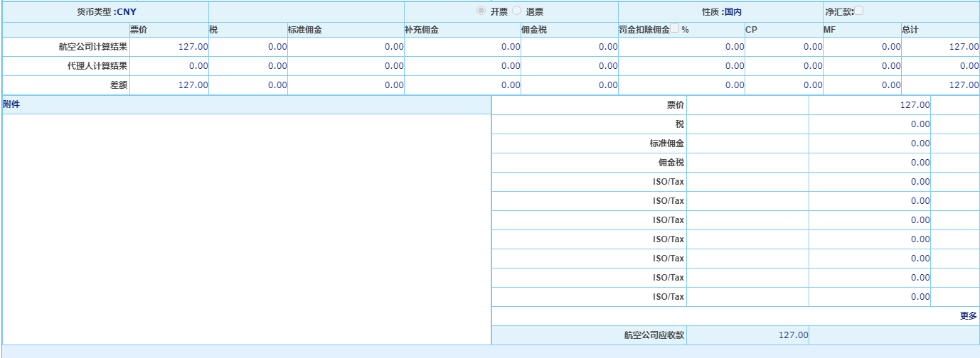Click the 标准佣金 column header
Viewport: 980px width, 358px height.
pos(305,30)
